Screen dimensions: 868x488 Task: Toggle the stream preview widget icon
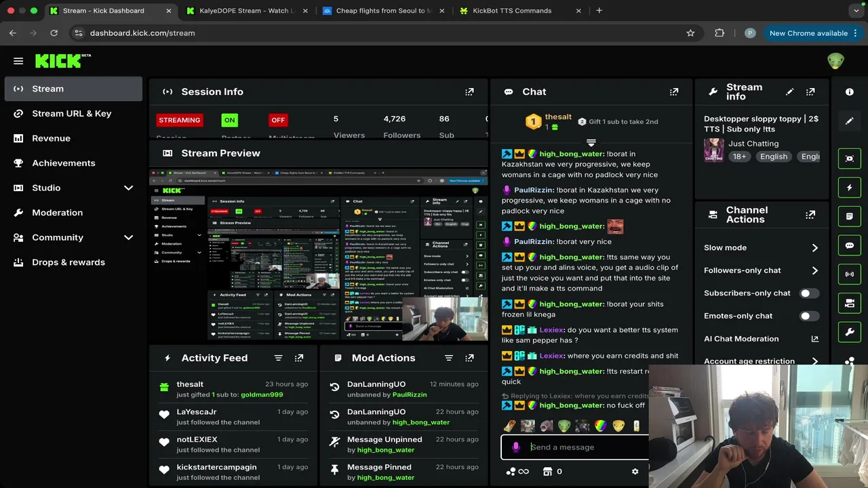pos(850,158)
